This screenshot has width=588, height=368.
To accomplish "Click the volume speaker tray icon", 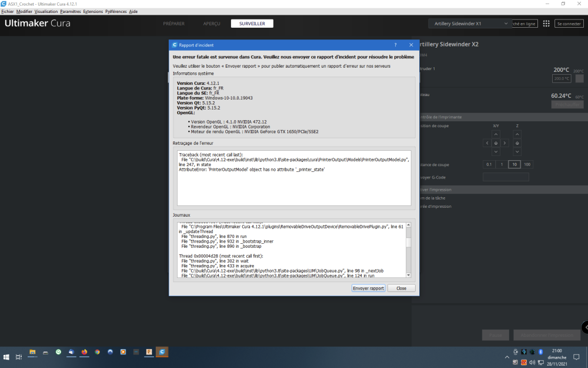I will pyautogui.click(x=532, y=362).
